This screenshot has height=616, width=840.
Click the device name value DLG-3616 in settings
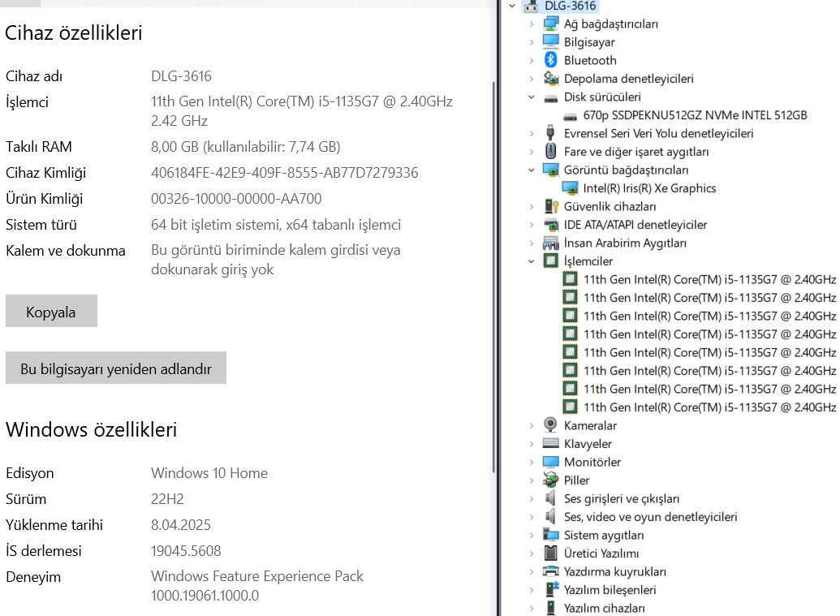[181, 76]
